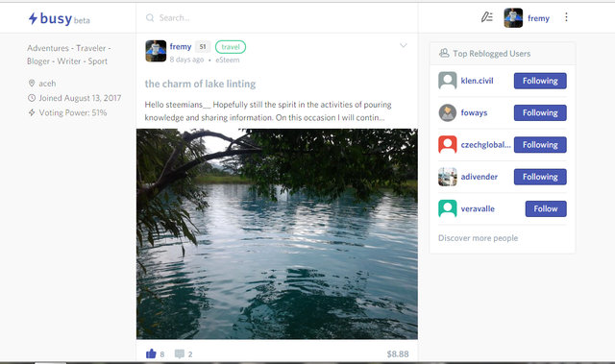Image resolution: width=615 pixels, height=364 pixels.
Task: Expand the post options chevron
Action: [x=404, y=46]
